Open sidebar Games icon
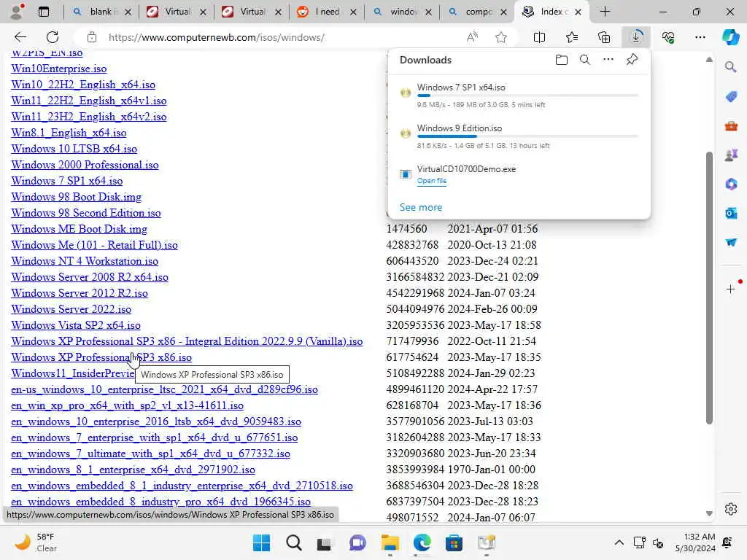The height and width of the screenshot is (560, 747). (x=731, y=155)
